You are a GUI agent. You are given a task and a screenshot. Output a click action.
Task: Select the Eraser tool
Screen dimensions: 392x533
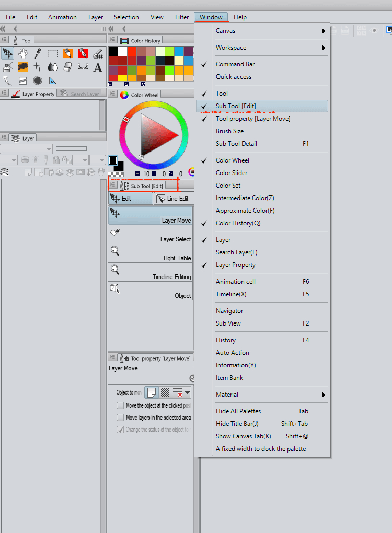(x=67, y=67)
